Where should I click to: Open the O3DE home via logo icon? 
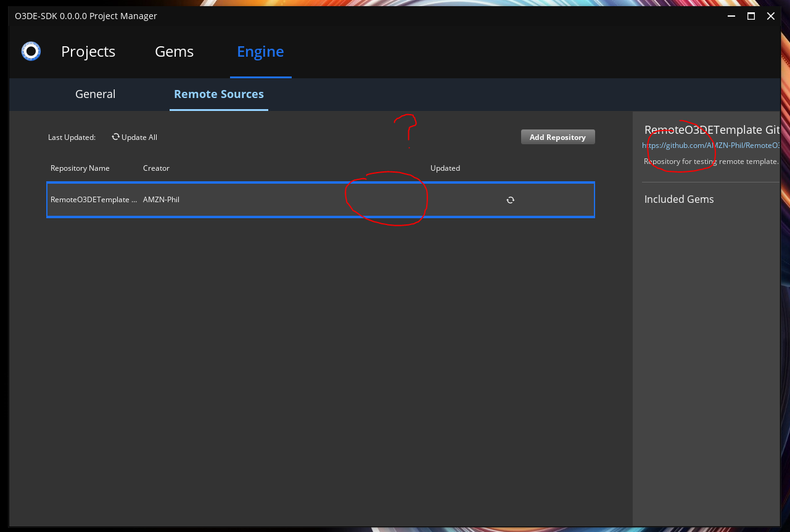pyautogui.click(x=31, y=51)
